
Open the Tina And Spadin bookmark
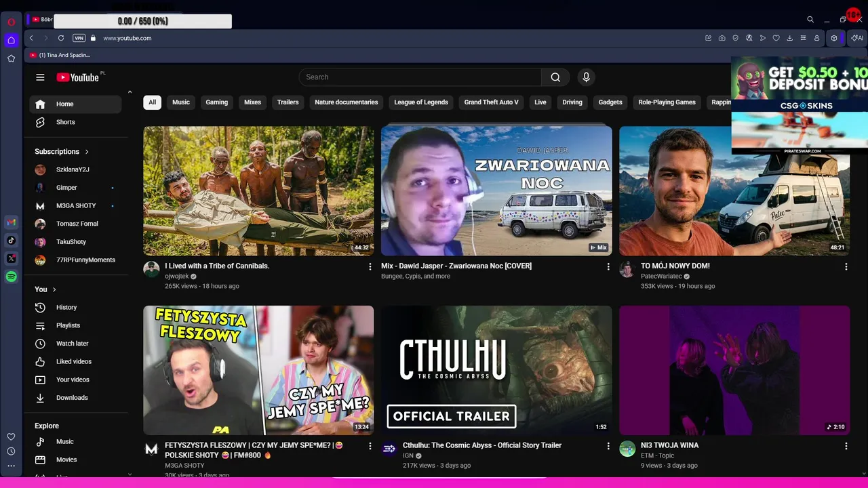pyautogui.click(x=60, y=55)
